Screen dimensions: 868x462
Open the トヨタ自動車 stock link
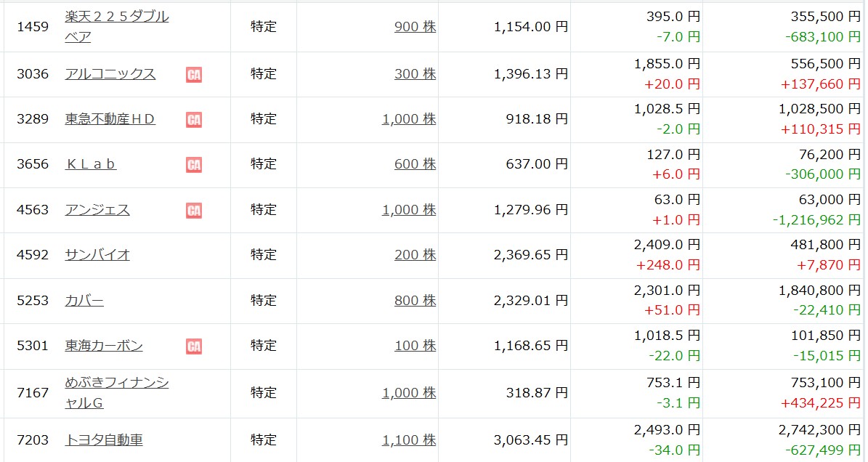click(104, 440)
